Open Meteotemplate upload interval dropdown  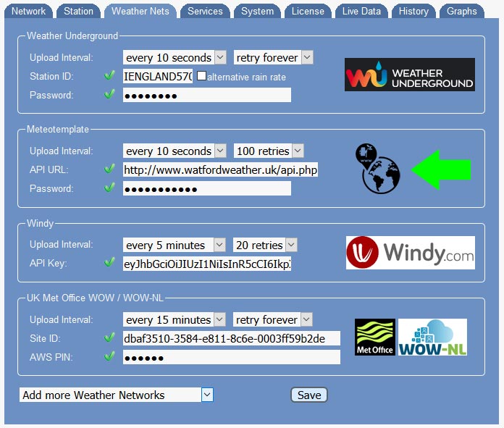[175, 151]
